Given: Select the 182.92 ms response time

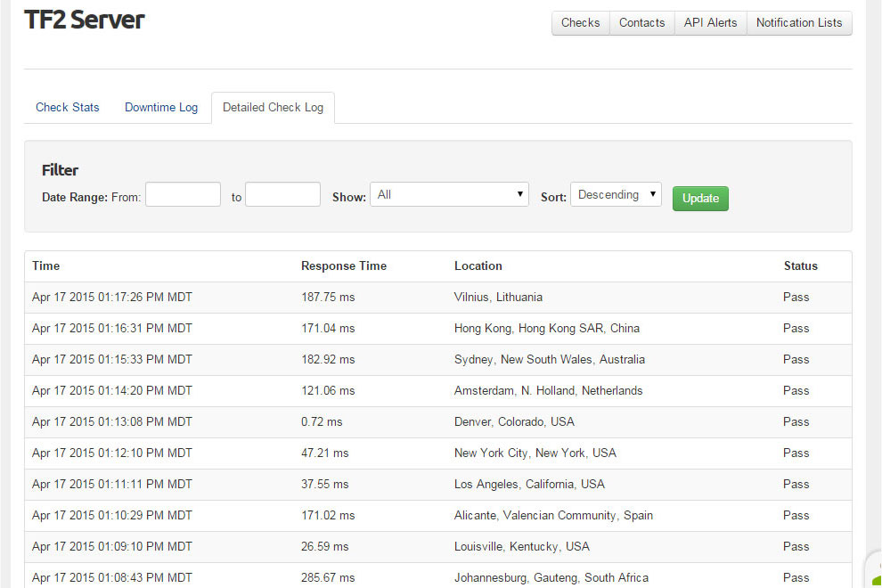Looking at the screenshot, I should 328,360.
